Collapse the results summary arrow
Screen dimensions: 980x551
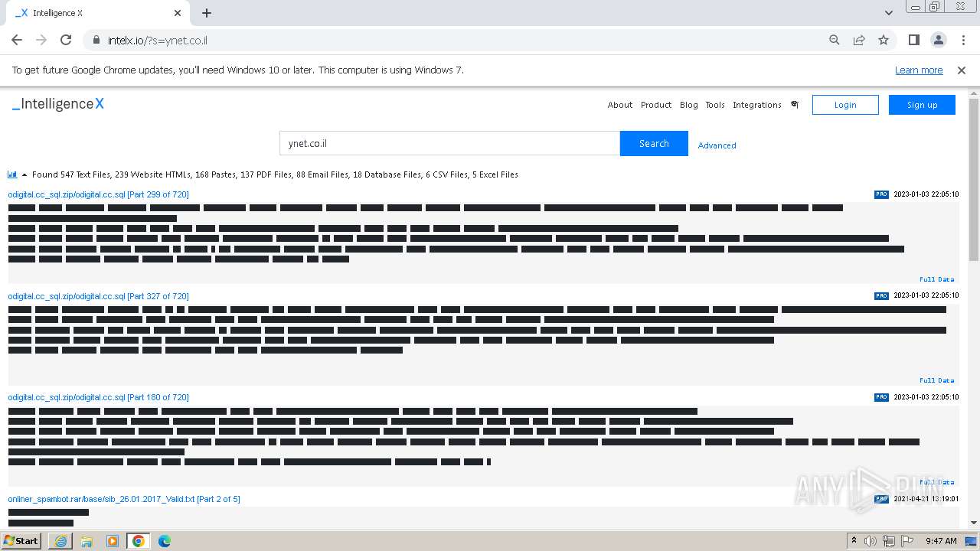click(x=24, y=174)
